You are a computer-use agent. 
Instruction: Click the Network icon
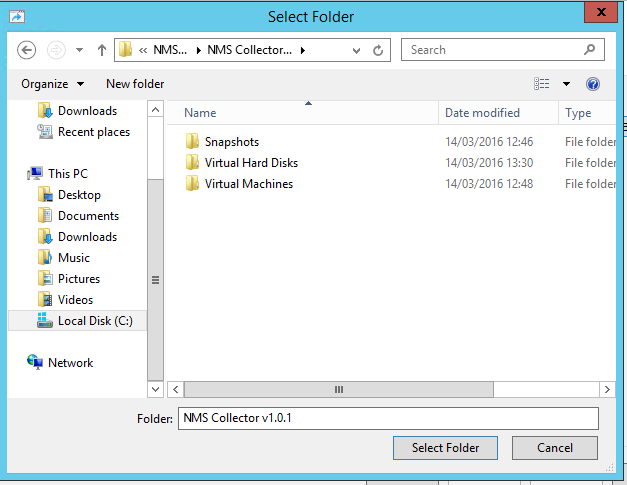pos(35,362)
